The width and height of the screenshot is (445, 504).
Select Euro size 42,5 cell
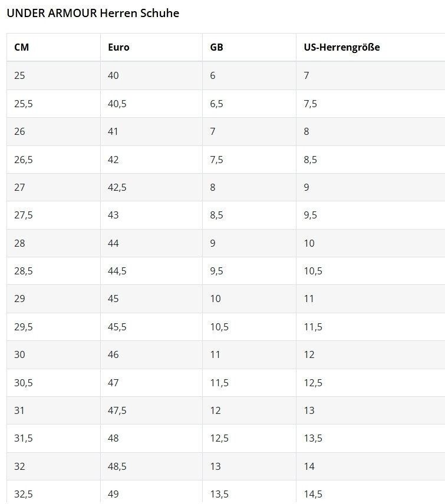pos(117,187)
